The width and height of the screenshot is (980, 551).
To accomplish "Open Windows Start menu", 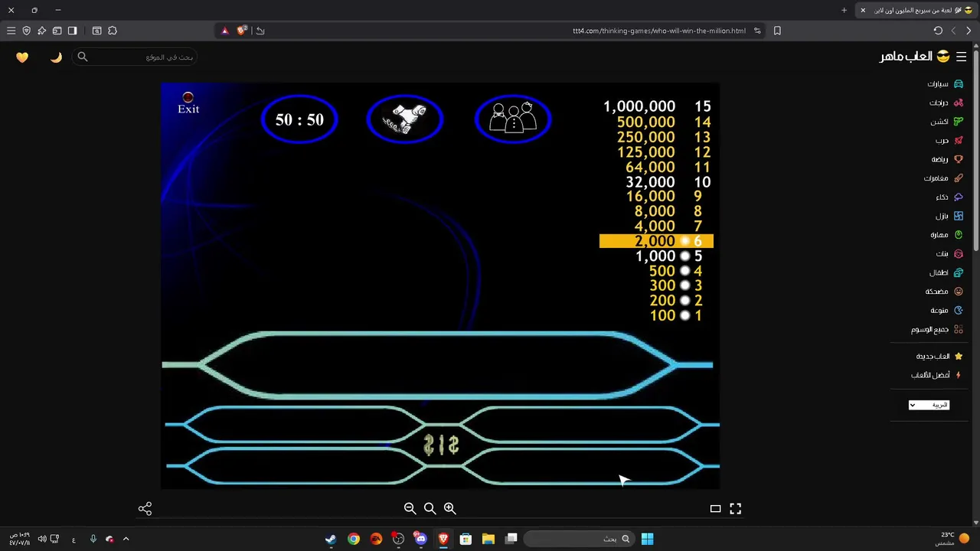I will point(647,539).
